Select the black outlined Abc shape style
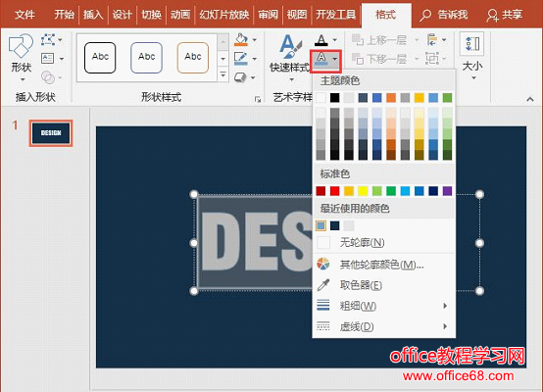Image resolution: width=543 pixels, height=392 pixels. (x=100, y=58)
